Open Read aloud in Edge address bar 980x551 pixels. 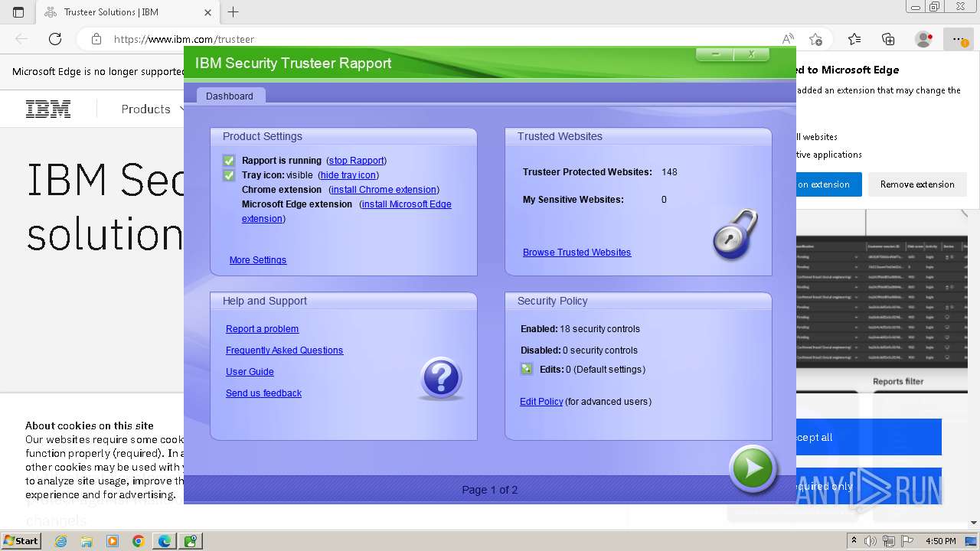point(787,39)
